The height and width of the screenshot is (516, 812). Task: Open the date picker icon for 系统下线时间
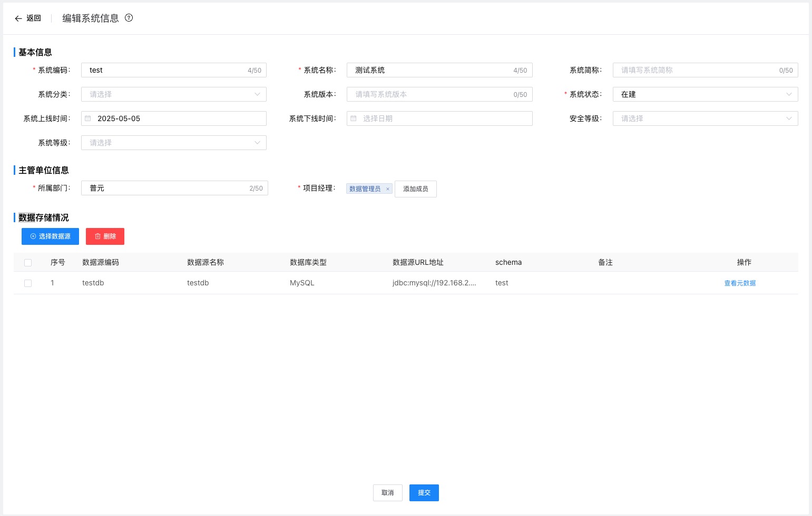[354, 118]
